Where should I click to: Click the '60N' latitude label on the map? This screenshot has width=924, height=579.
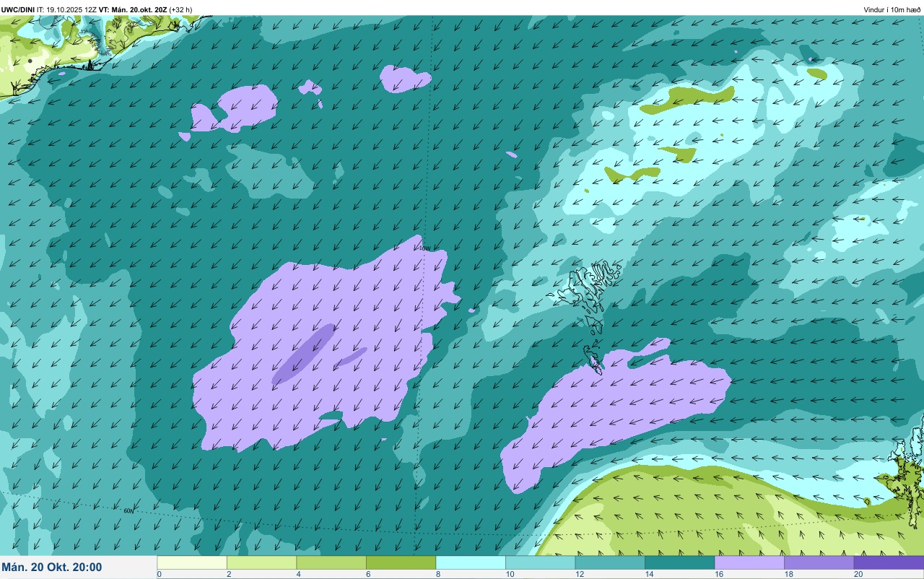[128, 511]
